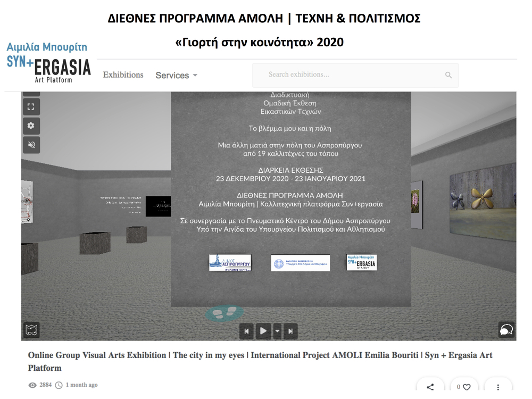Viewport: 532px width, 399px height.
Task: Expand the Services dropdown menu
Action: (x=176, y=76)
